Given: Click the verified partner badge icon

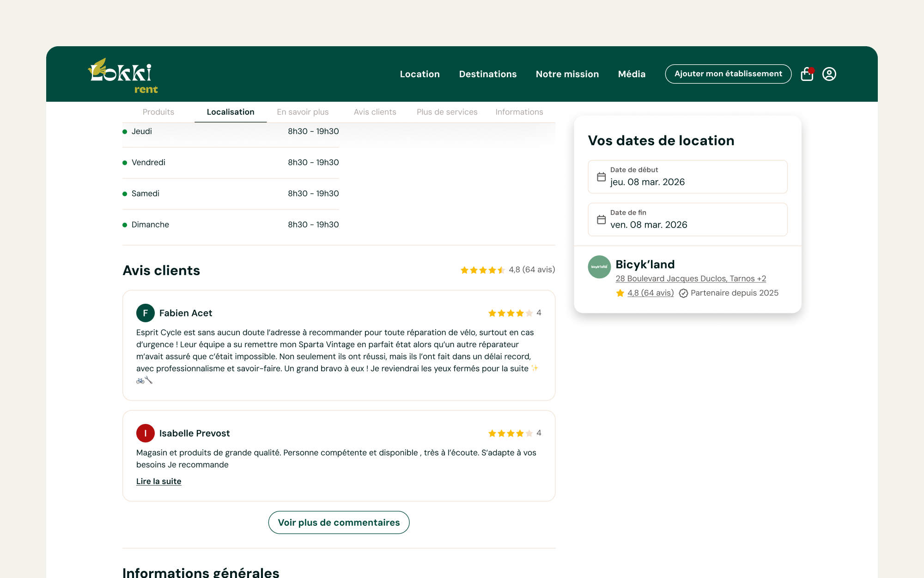Looking at the screenshot, I should (683, 293).
